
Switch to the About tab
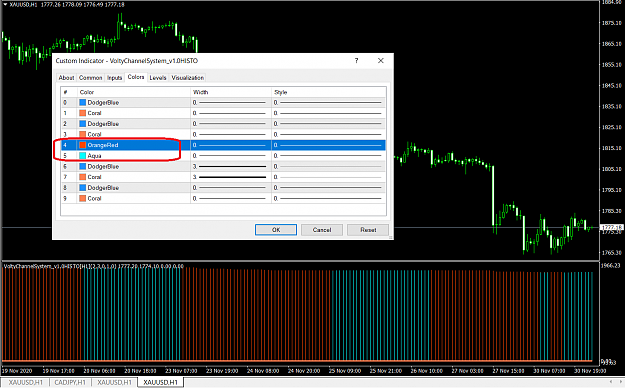66,78
